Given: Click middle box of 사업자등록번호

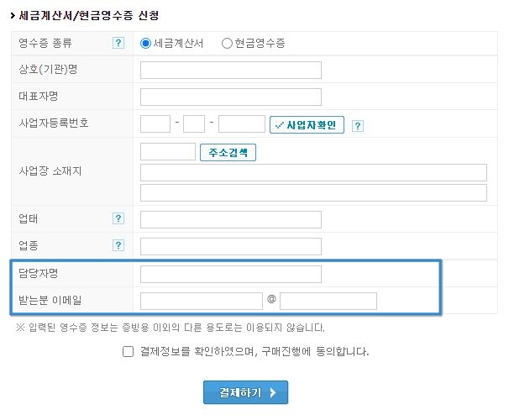Looking at the screenshot, I should point(194,124).
